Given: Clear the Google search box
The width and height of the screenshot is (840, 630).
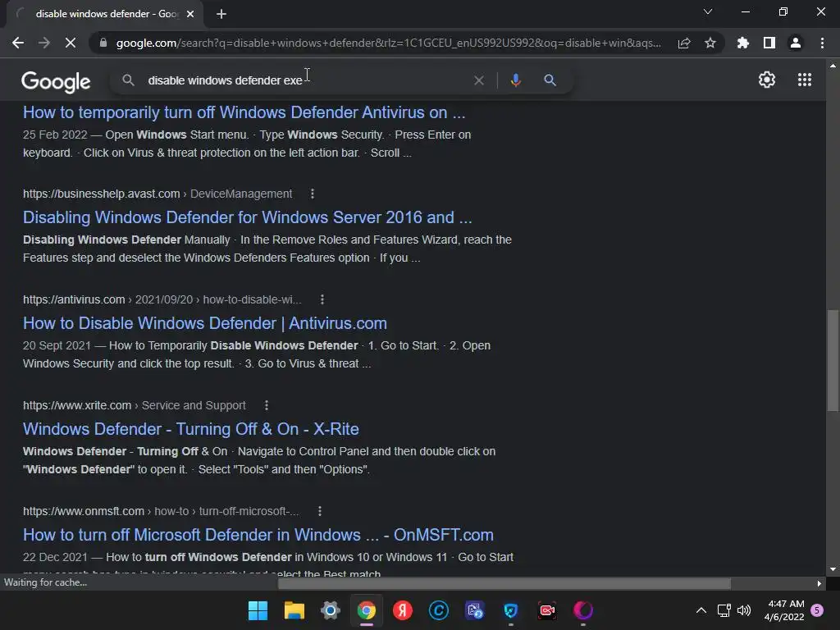Looking at the screenshot, I should point(479,80).
